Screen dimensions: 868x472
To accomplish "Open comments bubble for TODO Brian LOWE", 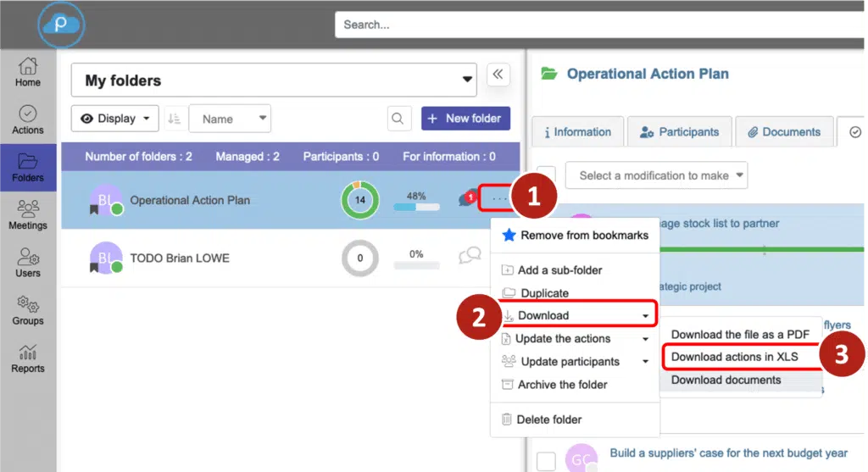I will [470, 256].
